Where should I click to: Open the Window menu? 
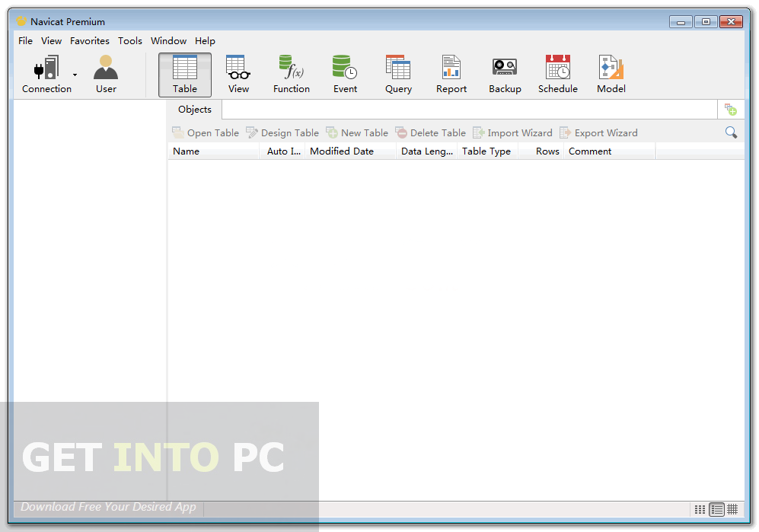[168, 41]
